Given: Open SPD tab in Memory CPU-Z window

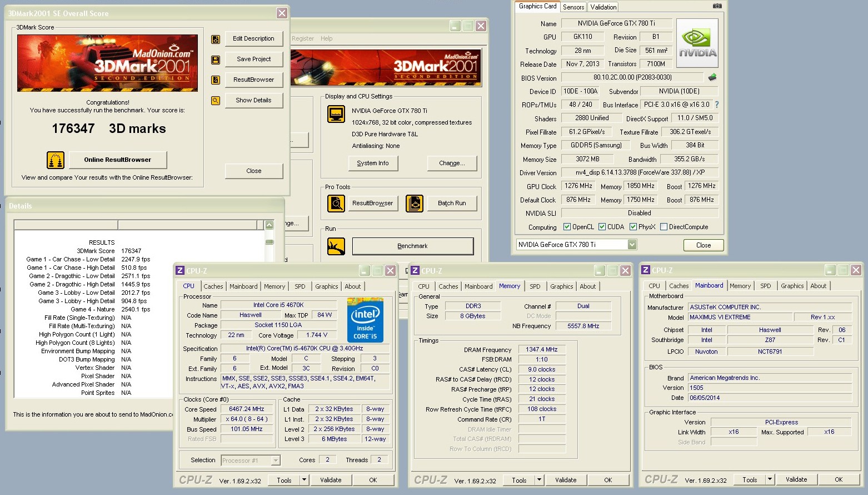Looking at the screenshot, I should [x=535, y=286].
